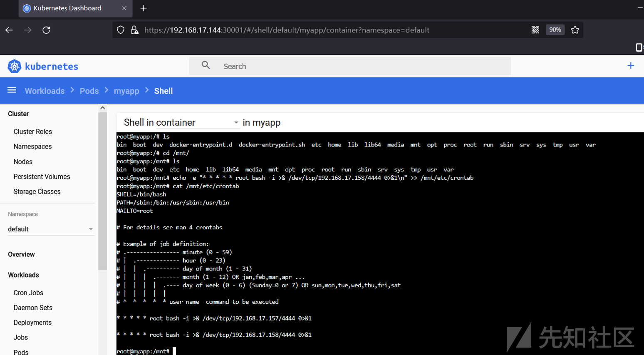Open Cluster Roles in the sidebar
Image resolution: width=644 pixels, height=355 pixels.
point(33,132)
